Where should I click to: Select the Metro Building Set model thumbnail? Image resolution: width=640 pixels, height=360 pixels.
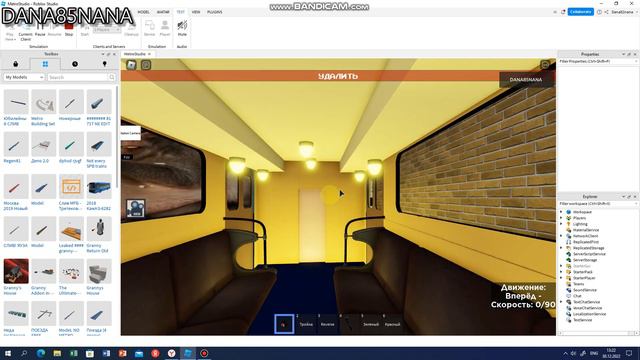[x=43, y=102]
